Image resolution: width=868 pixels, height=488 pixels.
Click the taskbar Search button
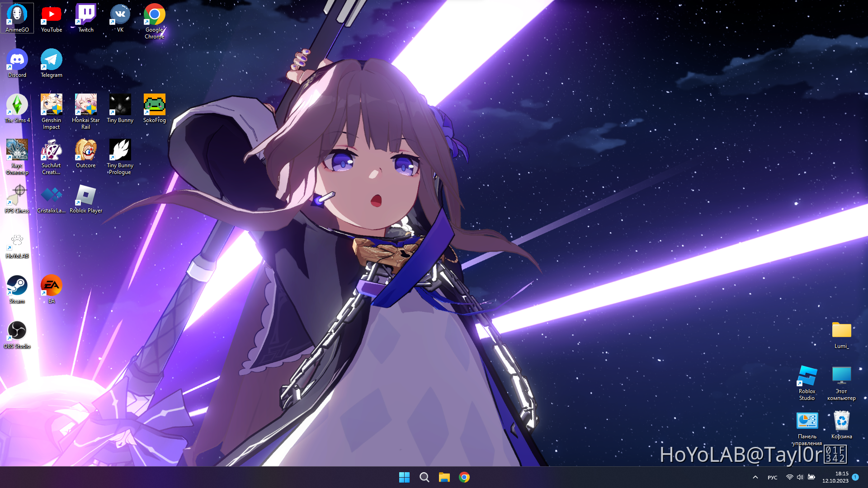tap(424, 477)
